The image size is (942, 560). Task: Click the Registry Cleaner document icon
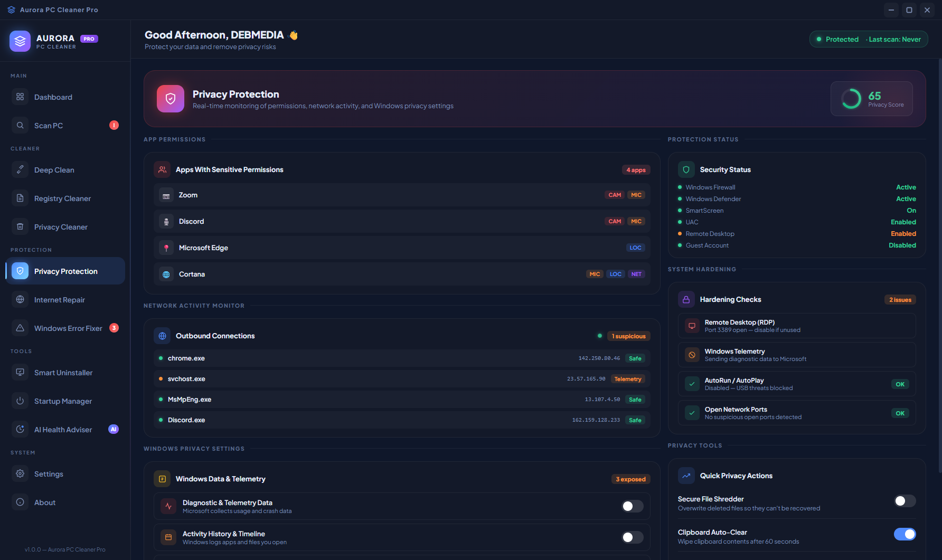click(x=20, y=198)
